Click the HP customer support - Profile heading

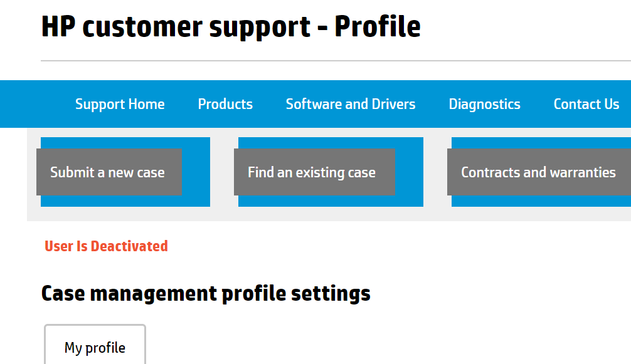tap(230, 26)
